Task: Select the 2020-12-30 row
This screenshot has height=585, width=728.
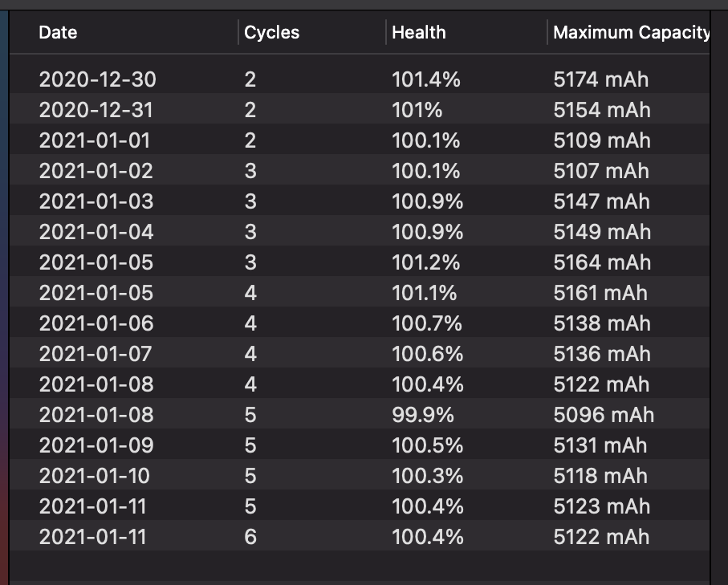Action: pyautogui.click(x=97, y=79)
